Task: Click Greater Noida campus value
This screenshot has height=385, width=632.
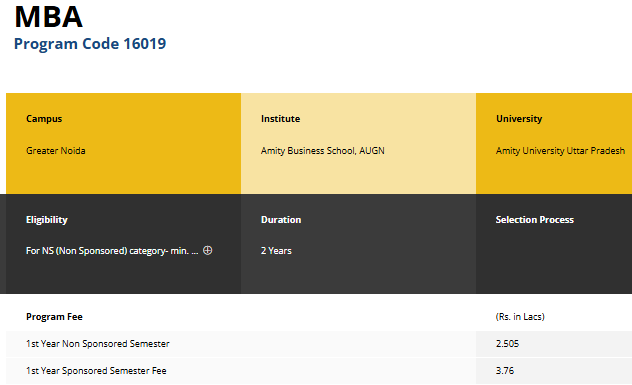Action: [x=56, y=151]
